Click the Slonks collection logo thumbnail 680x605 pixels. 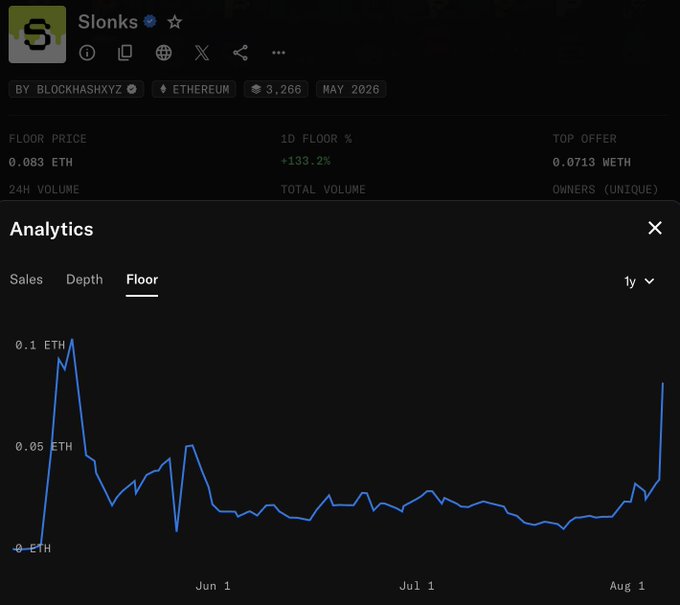[37, 34]
